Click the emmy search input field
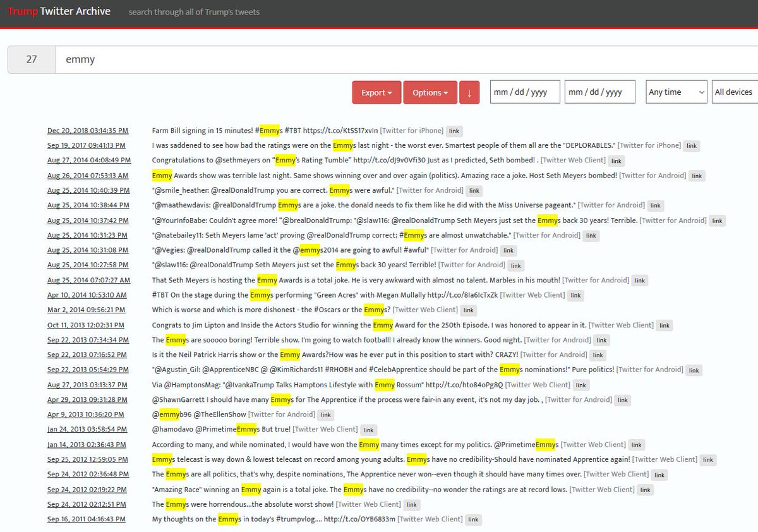The width and height of the screenshot is (758, 532). coord(407,60)
